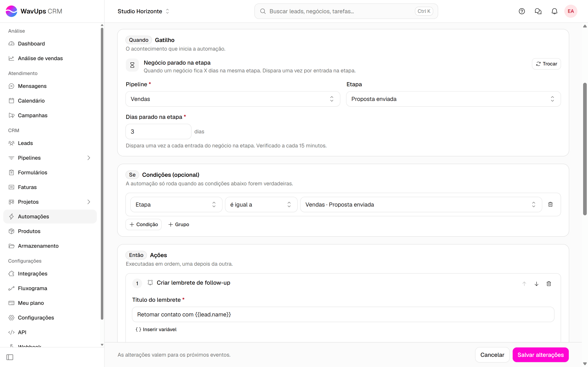Open the EA user avatar
This screenshot has height=367, width=588.
tap(570, 11)
